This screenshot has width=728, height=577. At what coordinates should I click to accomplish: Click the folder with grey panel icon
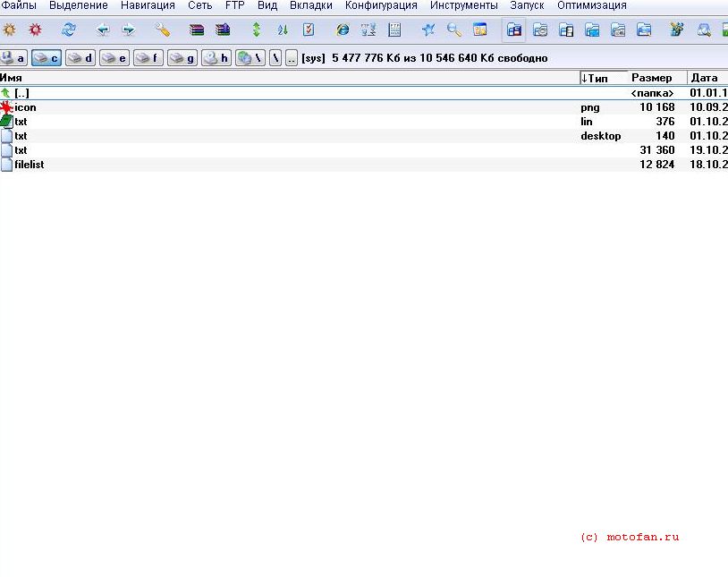coord(618,30)
